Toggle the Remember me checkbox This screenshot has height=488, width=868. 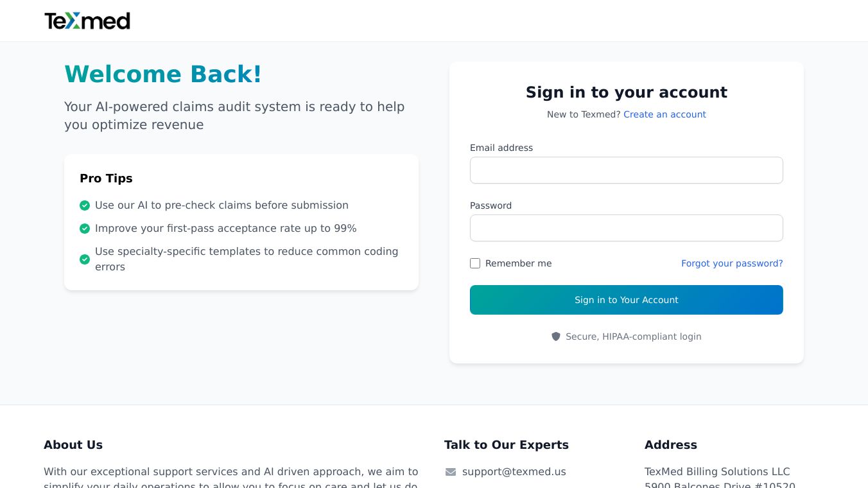475,263
